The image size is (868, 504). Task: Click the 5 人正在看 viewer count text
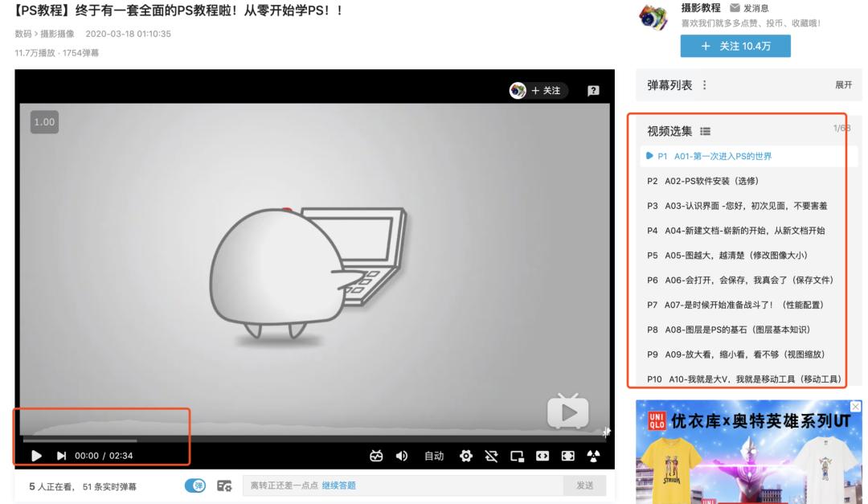click(51, 486)
